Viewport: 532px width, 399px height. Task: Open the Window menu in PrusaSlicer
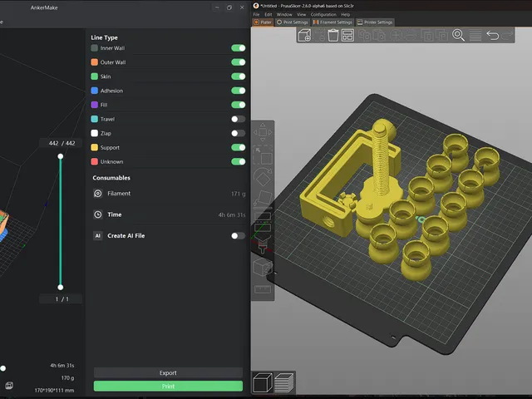[x=284, y=15]
